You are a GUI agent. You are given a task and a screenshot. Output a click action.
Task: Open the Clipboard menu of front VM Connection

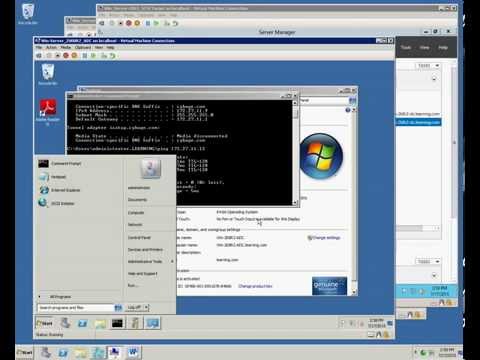pyautogui.click(x=83, y=48)
